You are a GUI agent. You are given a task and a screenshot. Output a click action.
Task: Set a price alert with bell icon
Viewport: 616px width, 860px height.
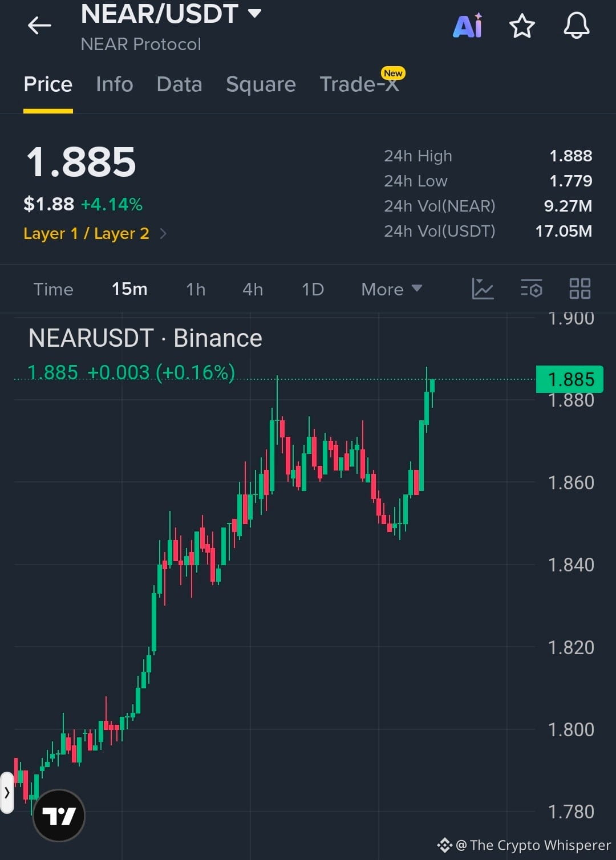click(x=577, y=26)
